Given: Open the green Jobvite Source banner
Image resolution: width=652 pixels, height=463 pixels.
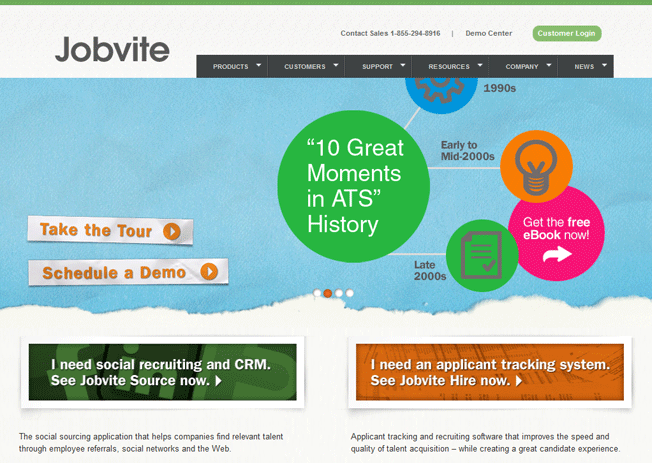Looking at the screenshot, I should tap(163, 372).
